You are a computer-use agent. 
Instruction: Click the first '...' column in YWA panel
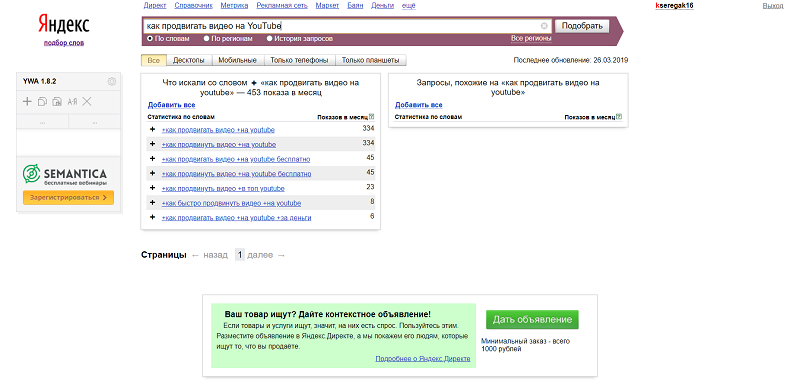pos(42,122)
